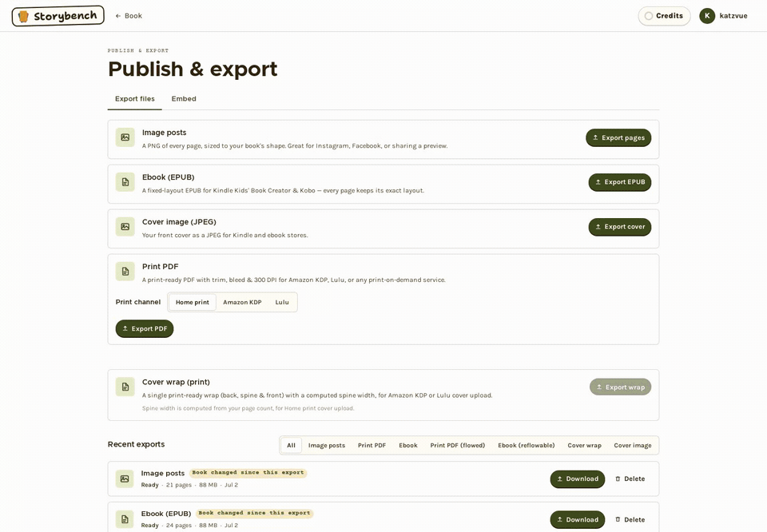Screen dimensions: 767x532
Task: Filter recent exports by Cover wrap
Action: click(584, 446)
